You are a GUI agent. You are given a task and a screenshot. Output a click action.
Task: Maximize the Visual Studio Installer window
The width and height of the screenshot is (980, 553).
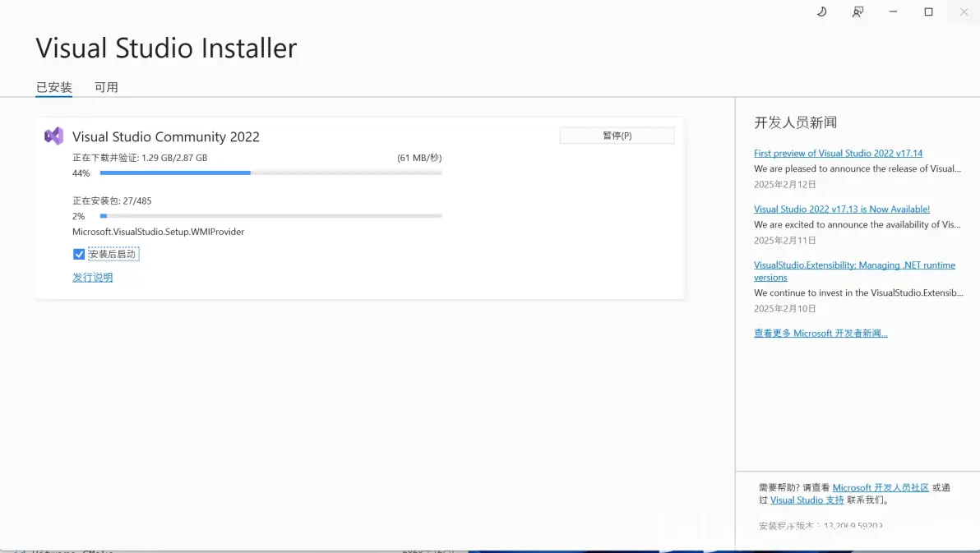(x=929, y=12)
